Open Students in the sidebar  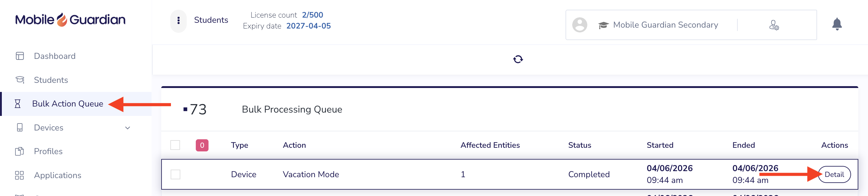tap(51, 80)
